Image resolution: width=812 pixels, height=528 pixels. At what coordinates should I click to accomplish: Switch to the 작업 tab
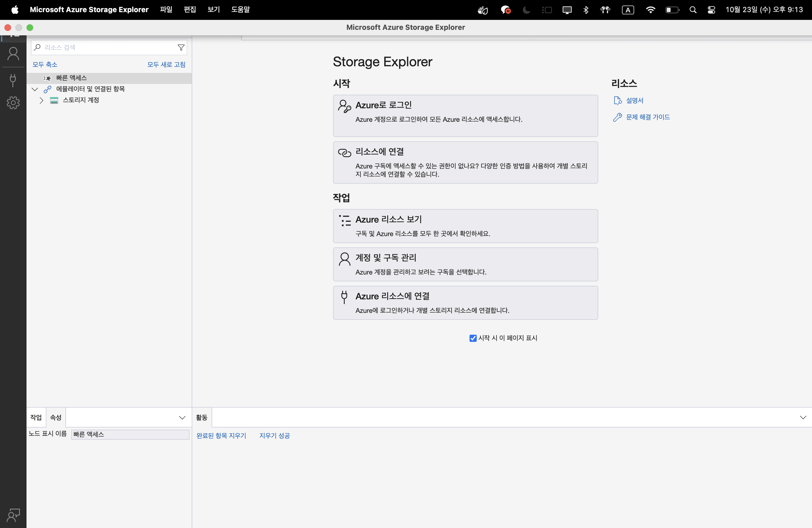[x=36, y=418]
